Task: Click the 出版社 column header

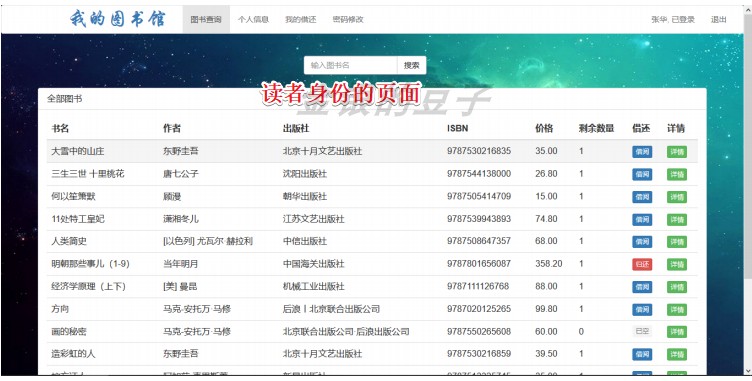Action: [296, 129]
